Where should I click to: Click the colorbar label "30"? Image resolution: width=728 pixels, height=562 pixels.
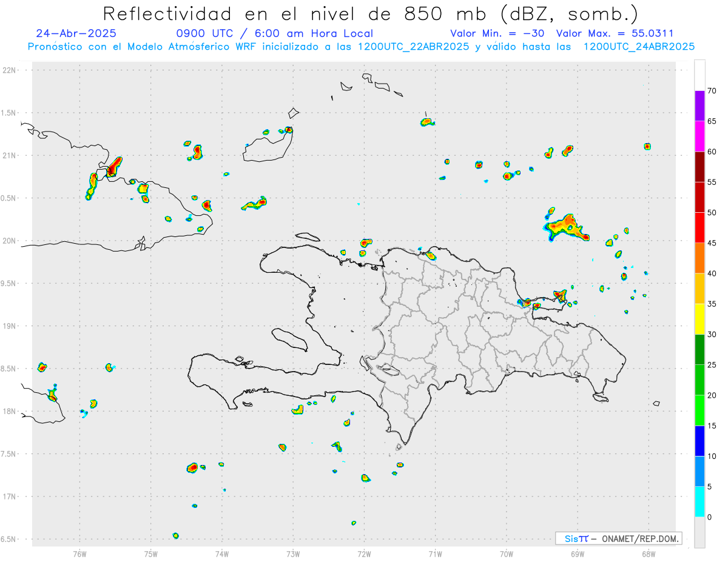tap(712, 335)
